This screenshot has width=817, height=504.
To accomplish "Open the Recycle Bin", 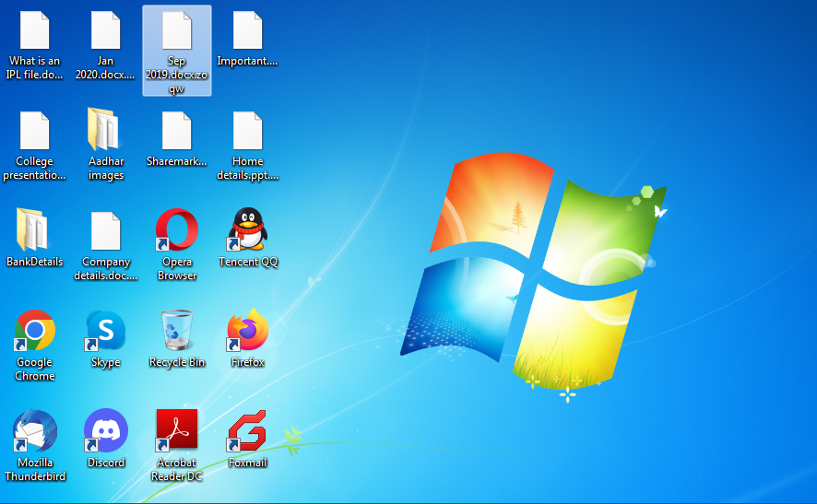I will [x=177, y=330].
